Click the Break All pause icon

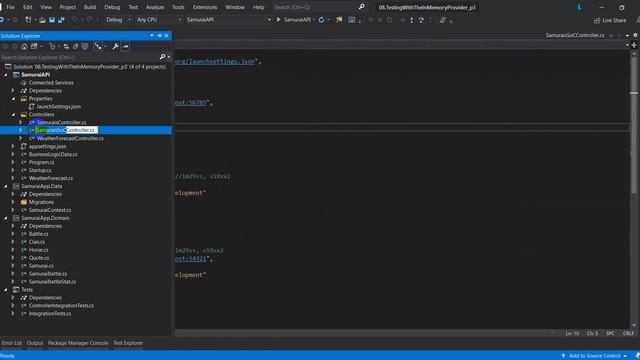(x=371, y=20)
